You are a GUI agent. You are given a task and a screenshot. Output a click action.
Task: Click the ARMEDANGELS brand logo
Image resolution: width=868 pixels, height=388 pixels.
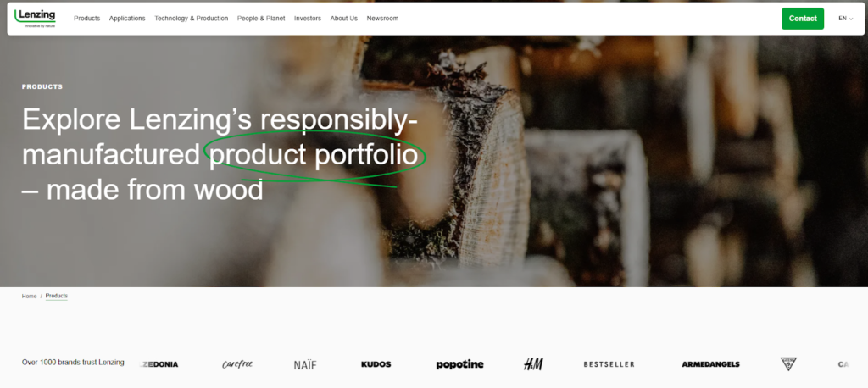[x=710, y=364]
